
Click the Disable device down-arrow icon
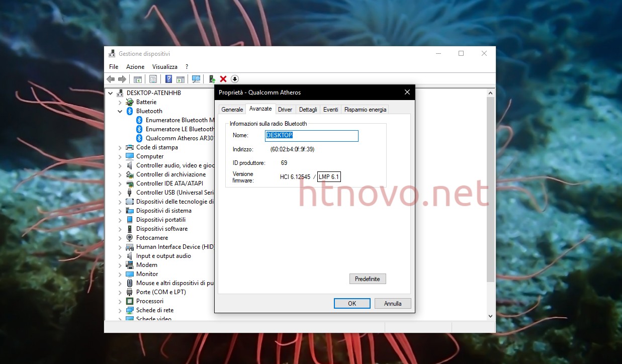(234, 79)
